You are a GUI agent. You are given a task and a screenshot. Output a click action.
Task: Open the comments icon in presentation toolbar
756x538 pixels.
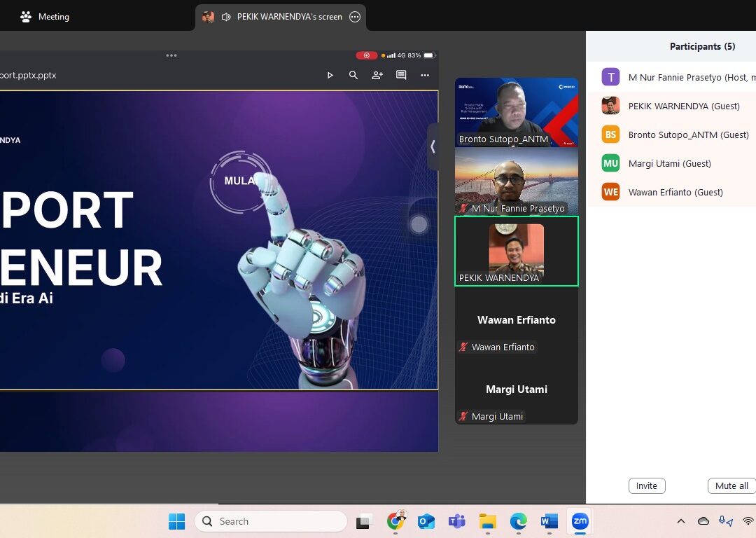click(x=401, y=75)
